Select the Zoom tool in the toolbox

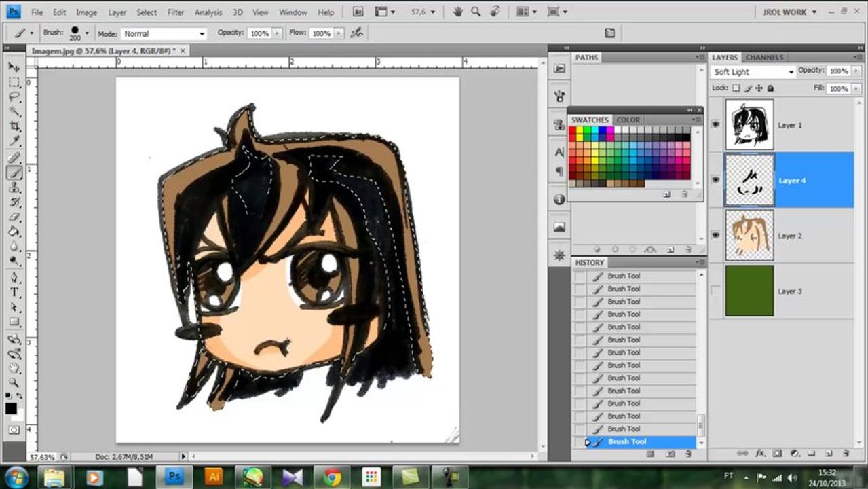[x=14, y=384]
